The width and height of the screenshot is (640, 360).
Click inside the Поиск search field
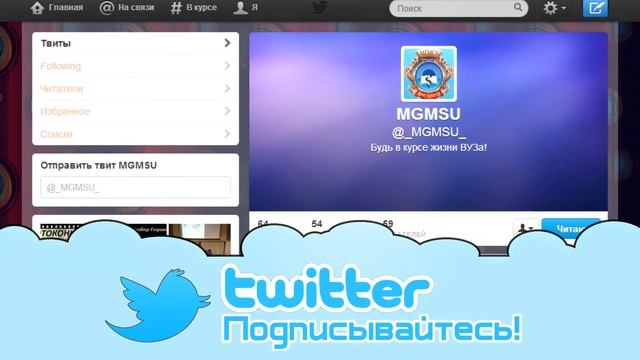point(458,8)
